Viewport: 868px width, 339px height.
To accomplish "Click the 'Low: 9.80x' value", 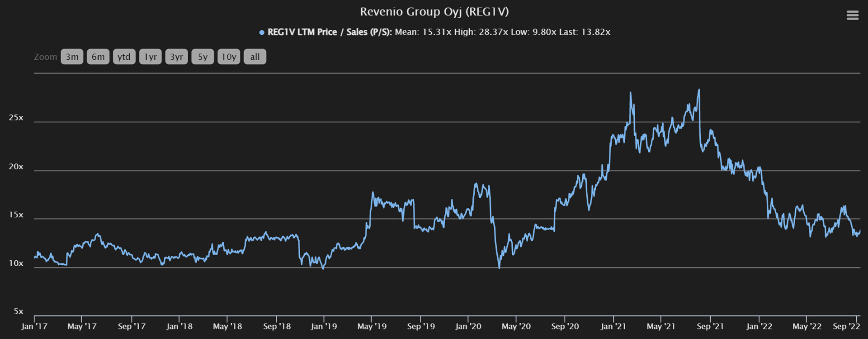I will (533, 32).
